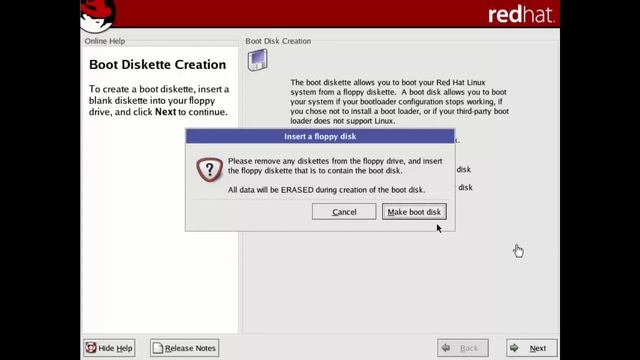This screenshot has height=360, width=640.
Task: Click the Online Help label
Action: [105, 41]
